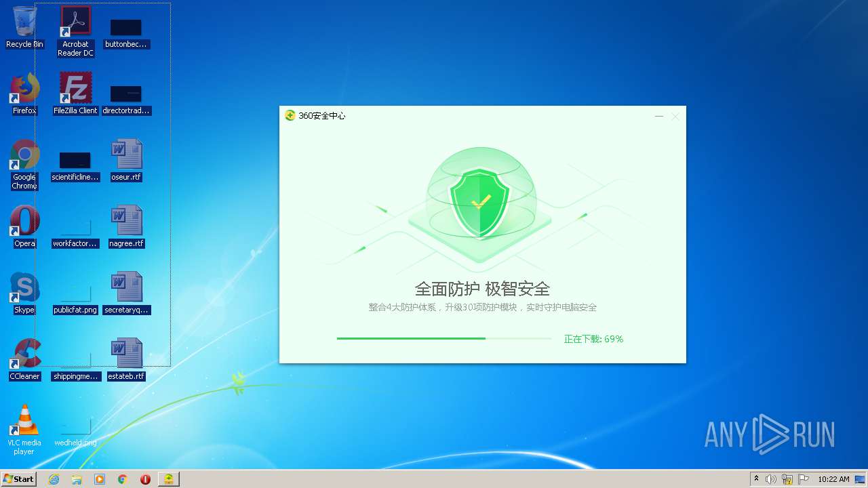Open Internet Explorer from taskbar
The width and height of the screenshot is (868, 488).
point(54,479)
